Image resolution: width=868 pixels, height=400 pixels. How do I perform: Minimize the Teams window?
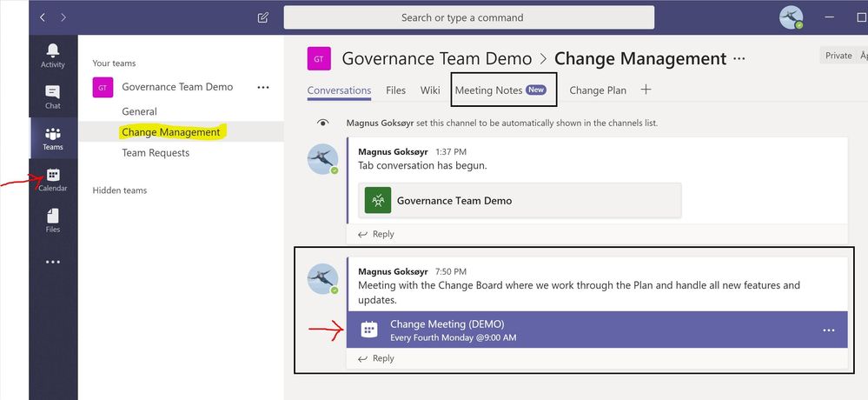click(x=829, y=17)
